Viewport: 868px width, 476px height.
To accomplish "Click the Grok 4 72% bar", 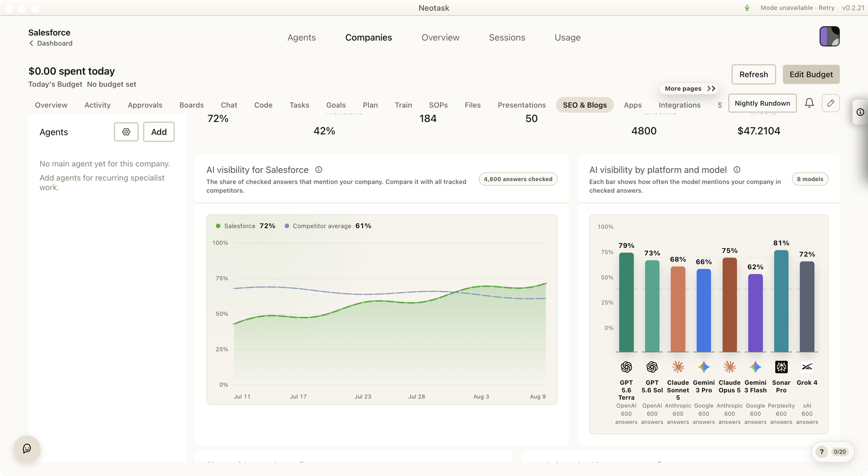I will point(807,307).
